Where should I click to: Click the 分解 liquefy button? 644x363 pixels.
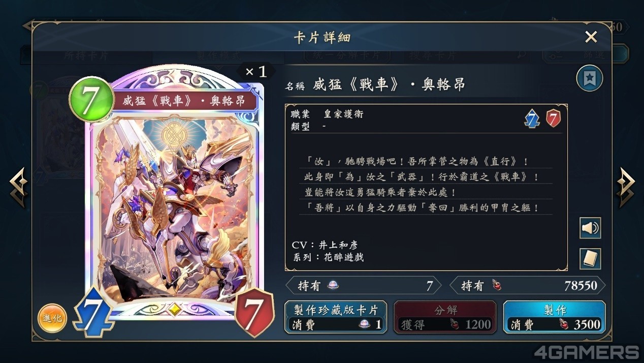pyautogui.click(x=445, y=317)
